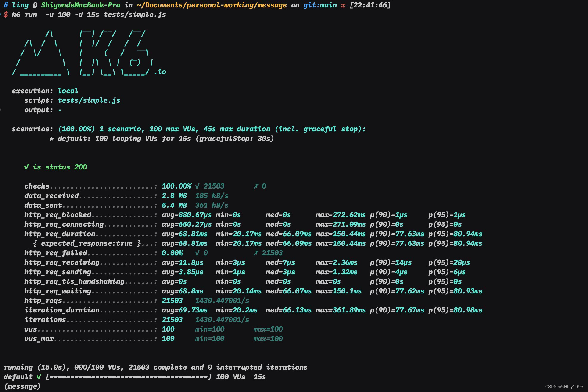Click http_reqs count '21503'
Image resolution: width=588 pixels, height=392 pixels.
(172, 301)
